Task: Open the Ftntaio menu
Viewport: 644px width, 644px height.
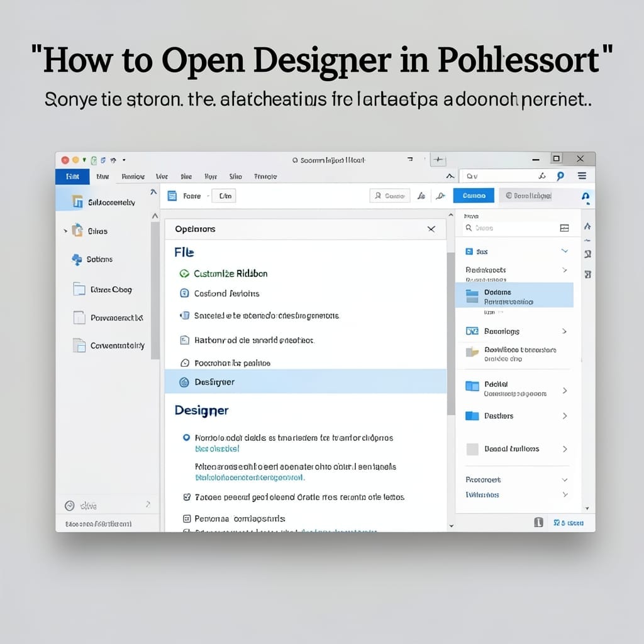Action: click(x=265, y=177)
